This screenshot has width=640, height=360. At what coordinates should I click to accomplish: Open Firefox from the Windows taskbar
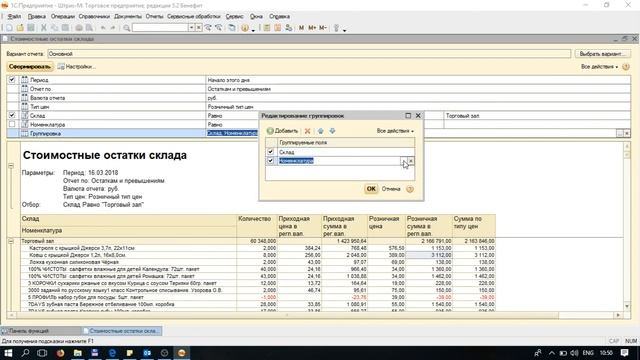coord(60,353)
